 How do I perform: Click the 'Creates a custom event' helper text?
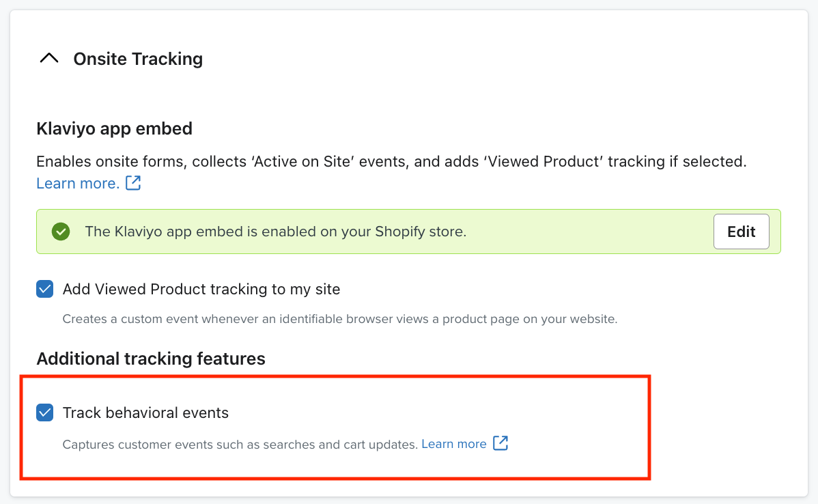(x=339, y=319)
